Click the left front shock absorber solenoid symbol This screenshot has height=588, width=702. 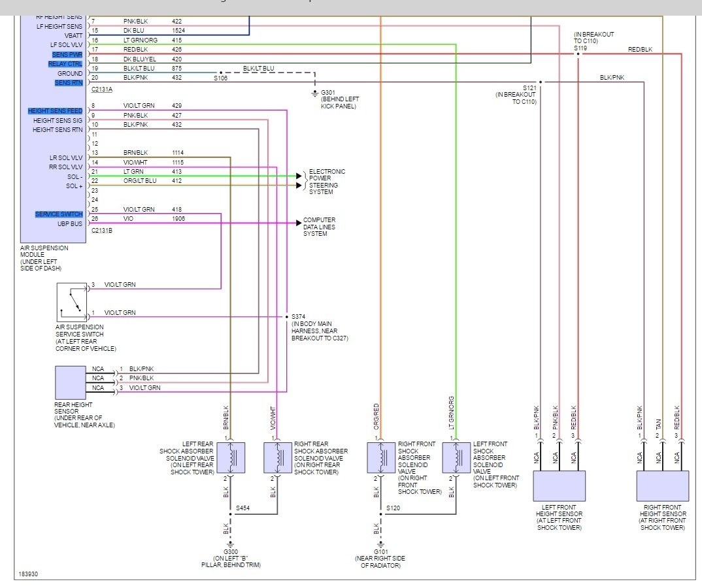coord(456,457)
